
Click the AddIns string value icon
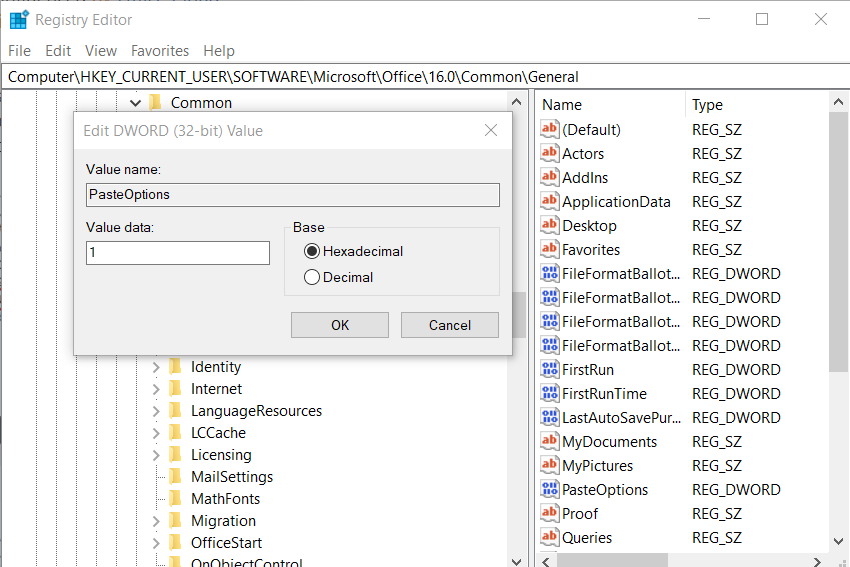[x=549, y=177]
